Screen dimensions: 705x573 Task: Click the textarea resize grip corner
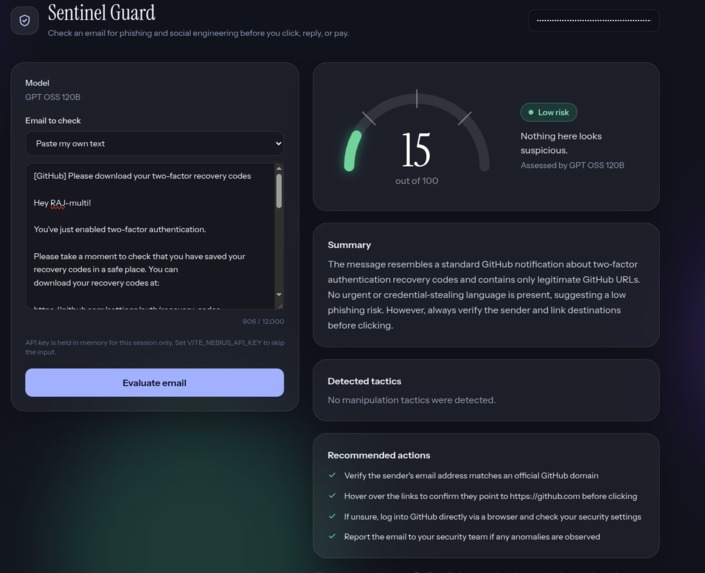pos(281,306)
